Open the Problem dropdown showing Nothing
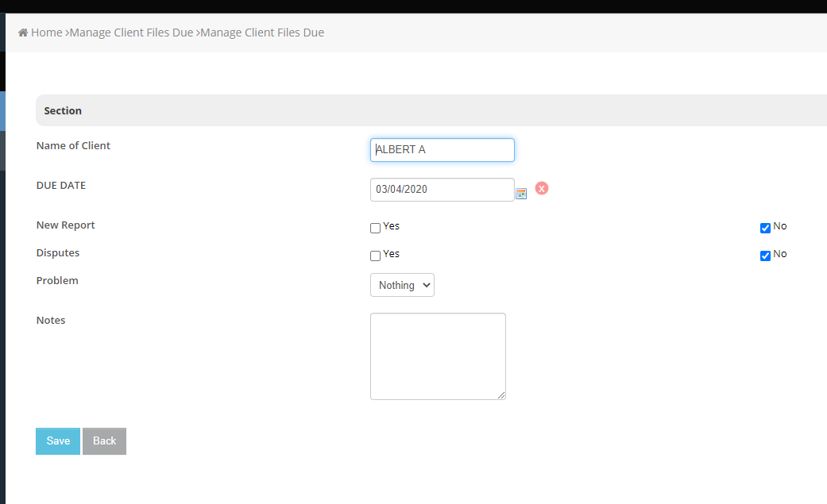 click(403, 285)
